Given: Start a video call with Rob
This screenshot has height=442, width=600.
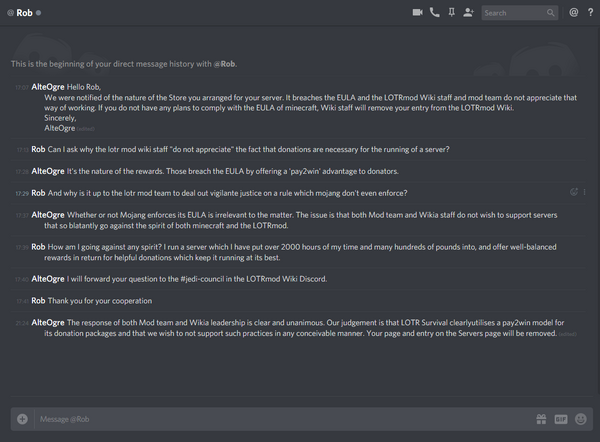Looking at the screenshot, I should point(417,13).
